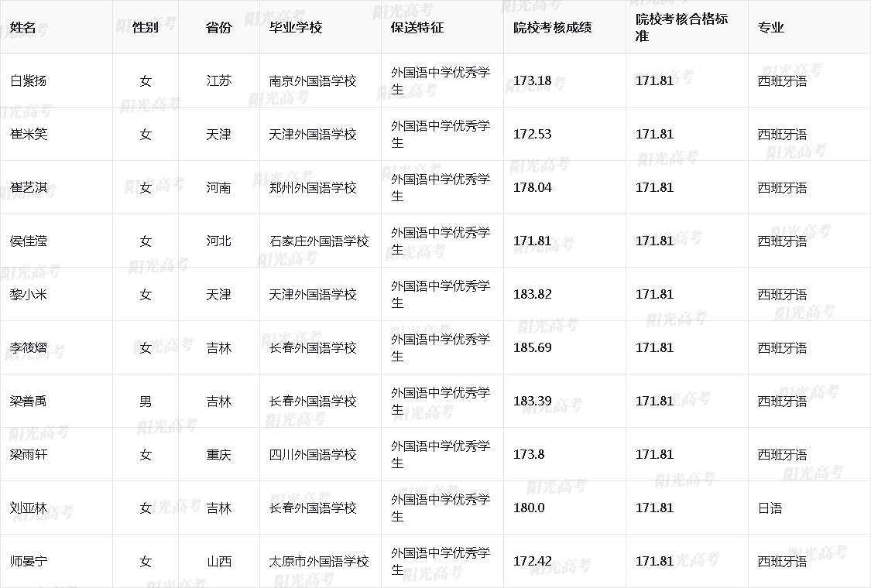Click the 男 gender cell
871x588 pixels.
point(146,402)
